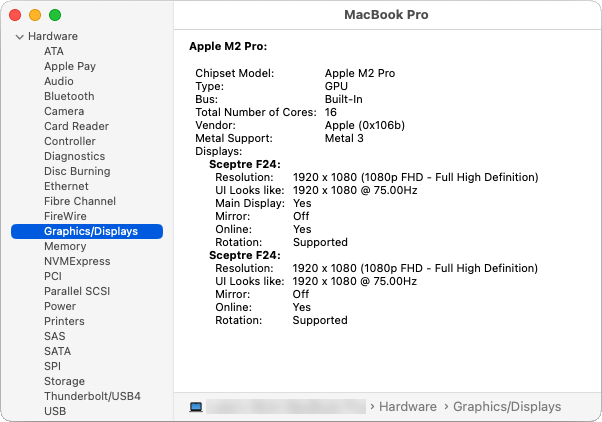The height and width of the screenshot is (422, 602).
Task: Select Printers in hardware list
Action: click(64, 321)
